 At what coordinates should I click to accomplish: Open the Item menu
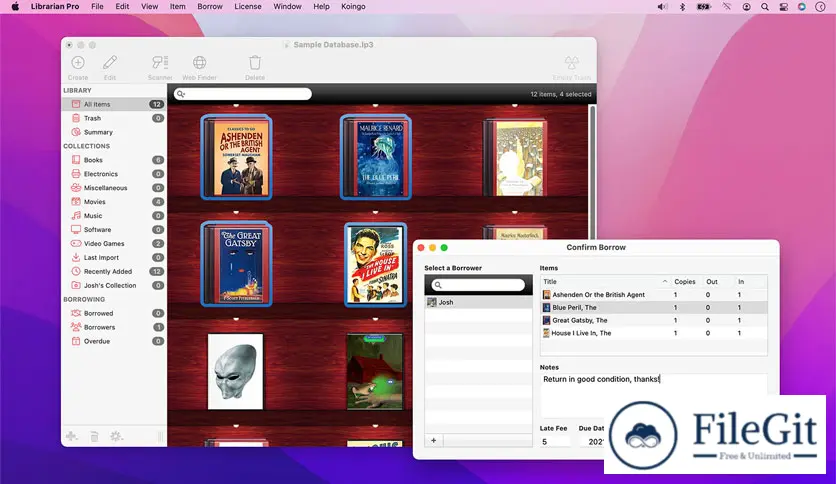click(x=178, y=6)
